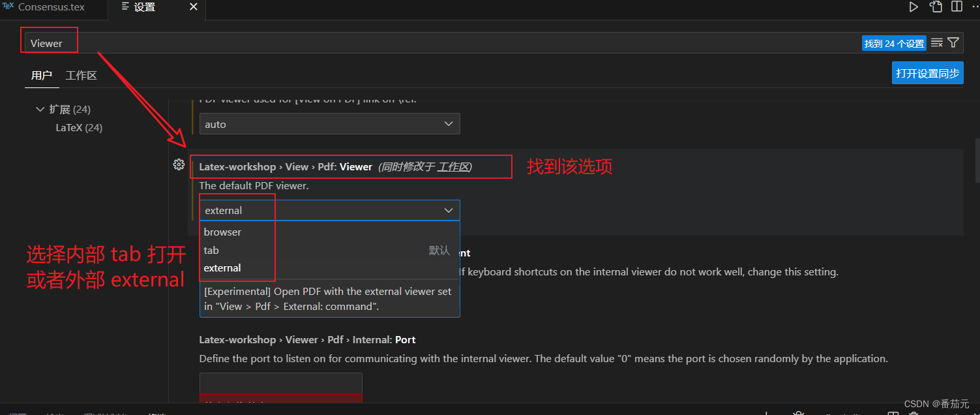This screenshot has height=415, width=980.
Task: Click The default PDF viewer. description
Action: pyautogui.click(x=254, y=186)
